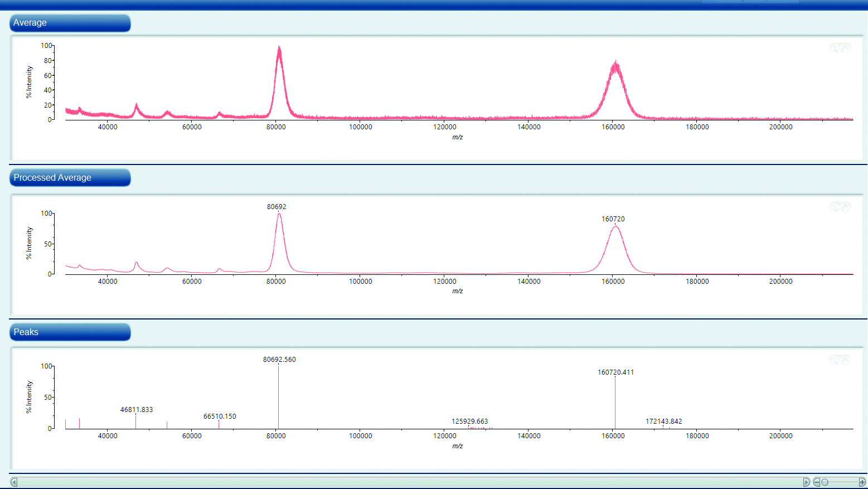
Task: Click the 80692 label in Processed Average
Action: pyautogui.click(x=277, y=207)
